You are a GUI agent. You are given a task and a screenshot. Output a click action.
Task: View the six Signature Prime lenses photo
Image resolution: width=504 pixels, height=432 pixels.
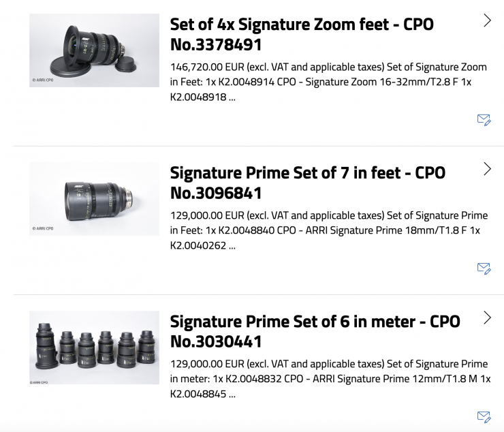coord(94,348)
